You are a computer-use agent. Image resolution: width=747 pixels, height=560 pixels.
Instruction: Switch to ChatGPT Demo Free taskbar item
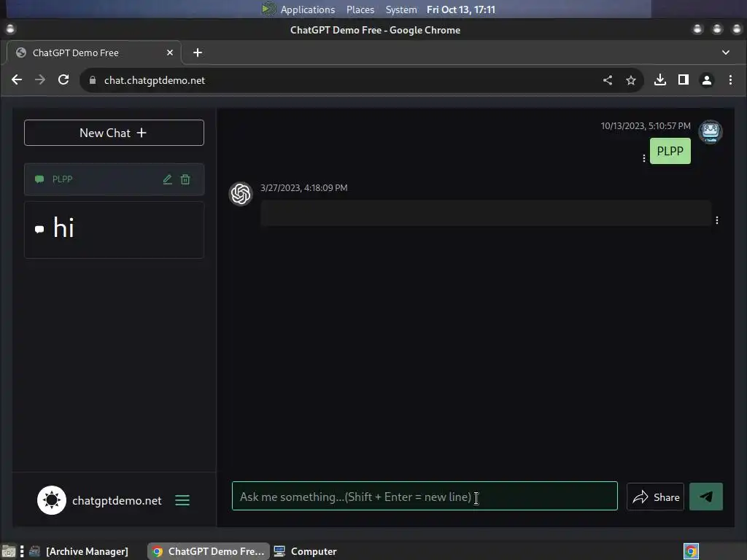pyautogui.click(x=209, y=551)
